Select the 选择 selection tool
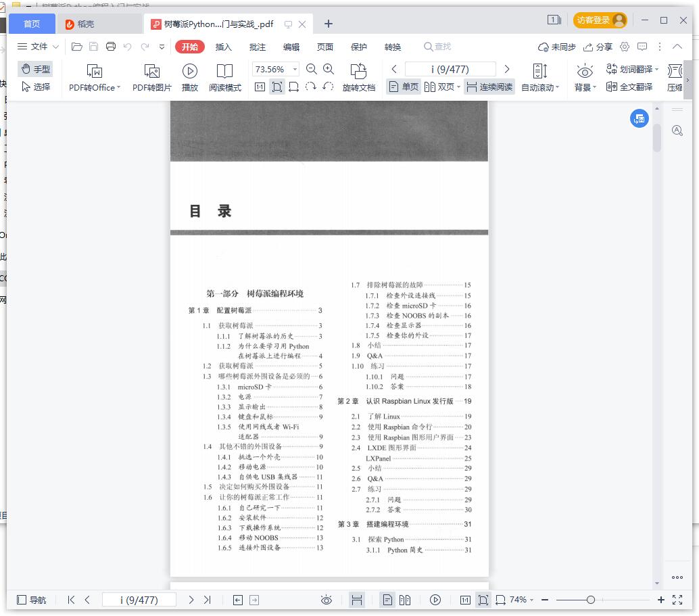 36,87
